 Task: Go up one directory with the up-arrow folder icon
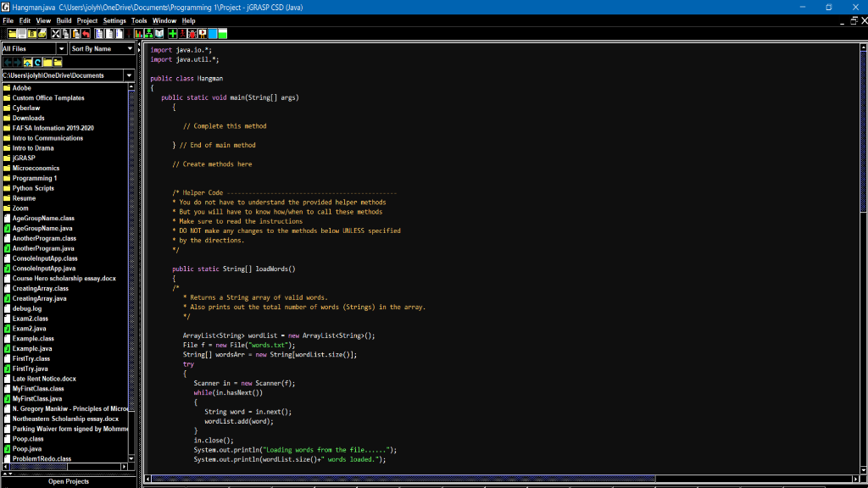tap(27, 61)
